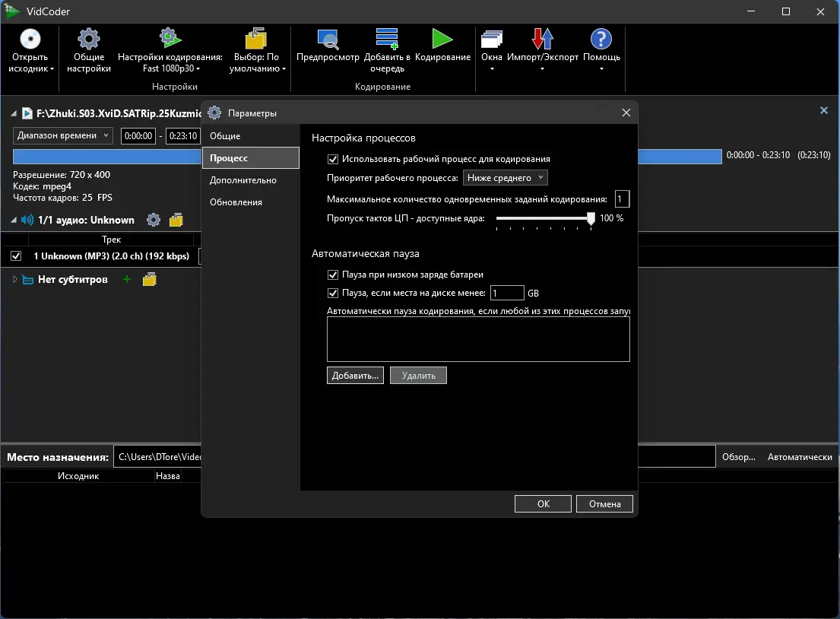
Task: Click the Добавить... button
Action: tap(355, 376)
